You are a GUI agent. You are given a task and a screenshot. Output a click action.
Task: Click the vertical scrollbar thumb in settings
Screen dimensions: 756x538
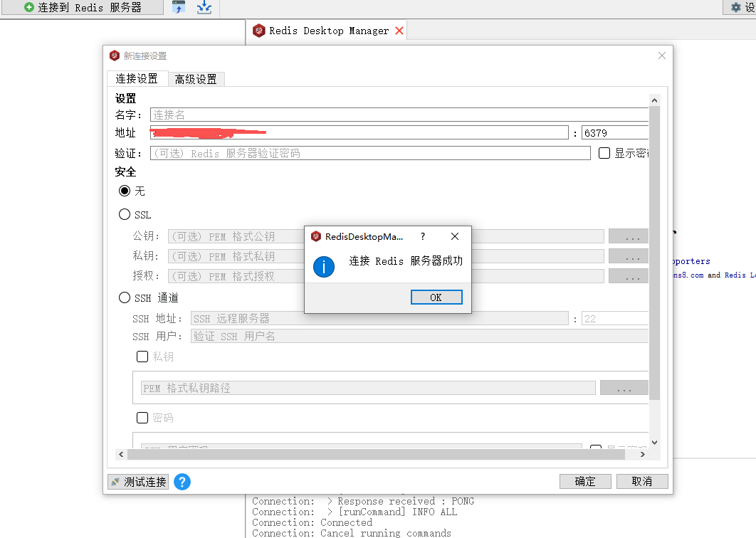[654, 253]
